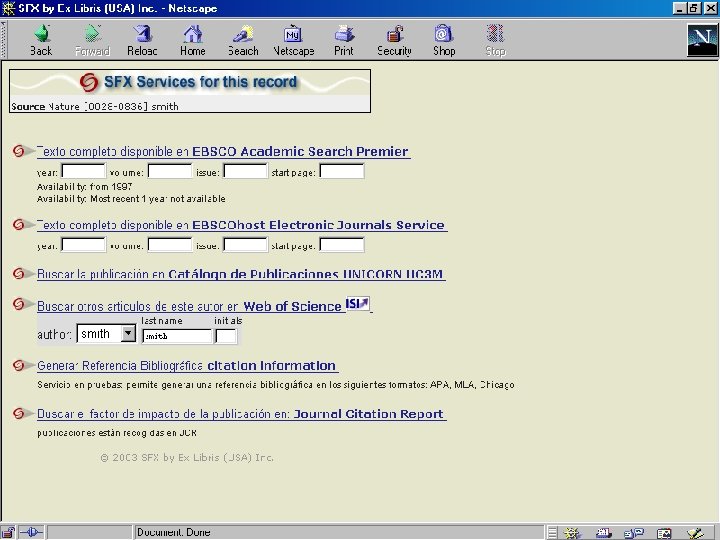The width and height of the screenshot is (720, 540).
Task: Go to the Home page
Action: point(193,40)
